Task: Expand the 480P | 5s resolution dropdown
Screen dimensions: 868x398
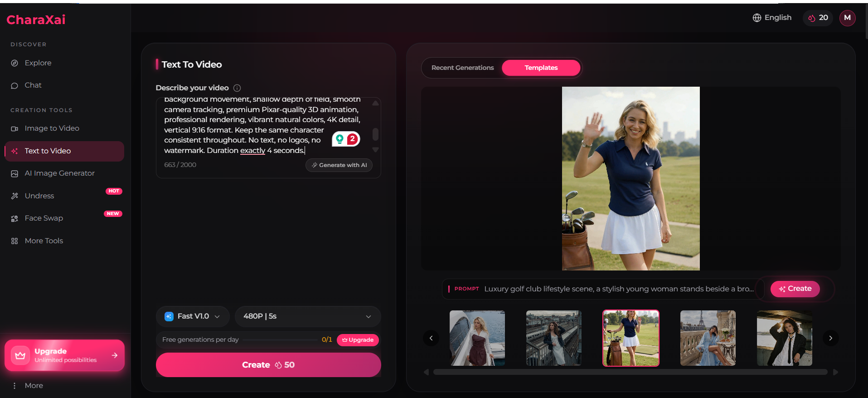Action: [308, 316]
